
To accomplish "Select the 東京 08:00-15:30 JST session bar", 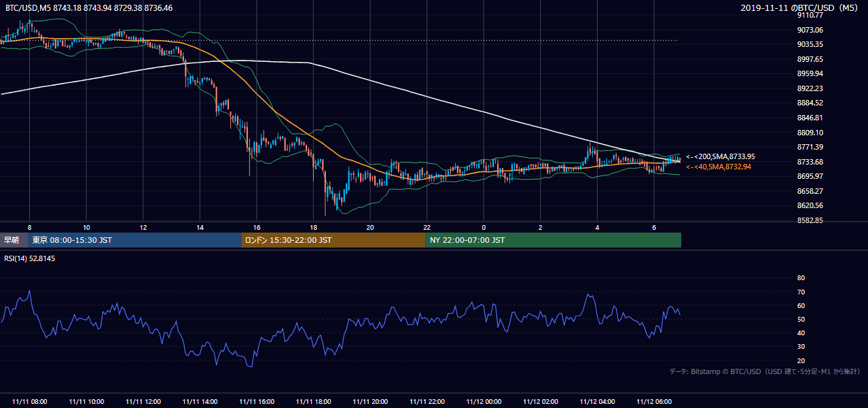I will coord(135,240).
